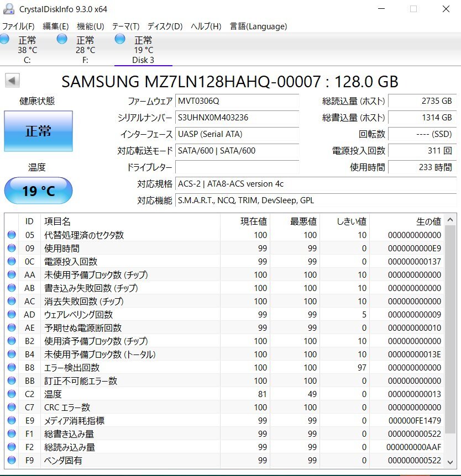This screenshot has height=476, width=461.
Task: Click the SMART list vertical scrollbar thumb
Action: click(450, 329)
